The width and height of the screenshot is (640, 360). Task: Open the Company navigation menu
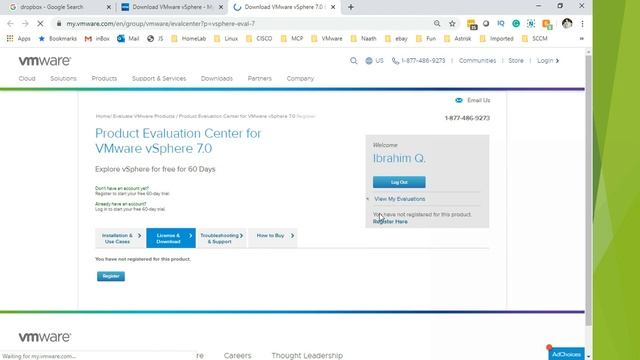pyautogui.click(x=300, y=78)
